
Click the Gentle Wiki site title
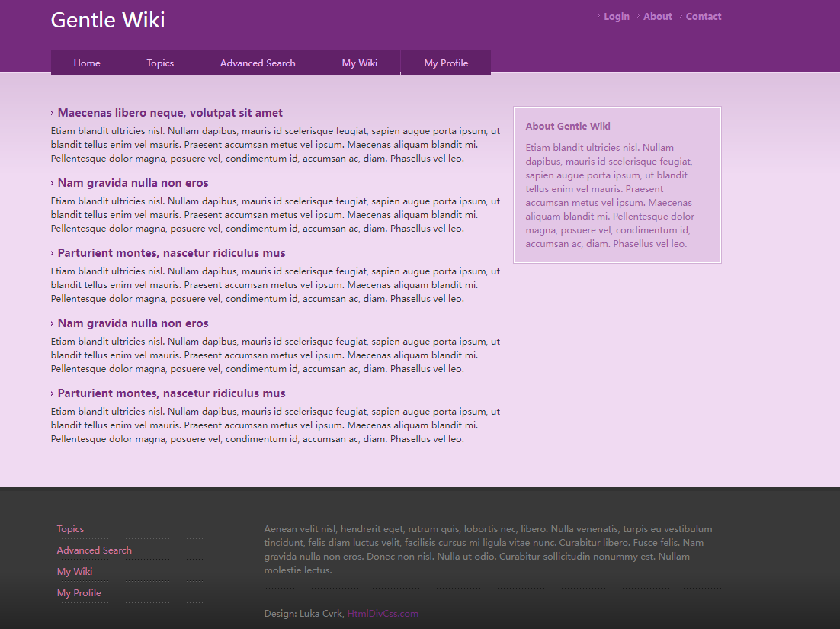[x=107, y=20]
